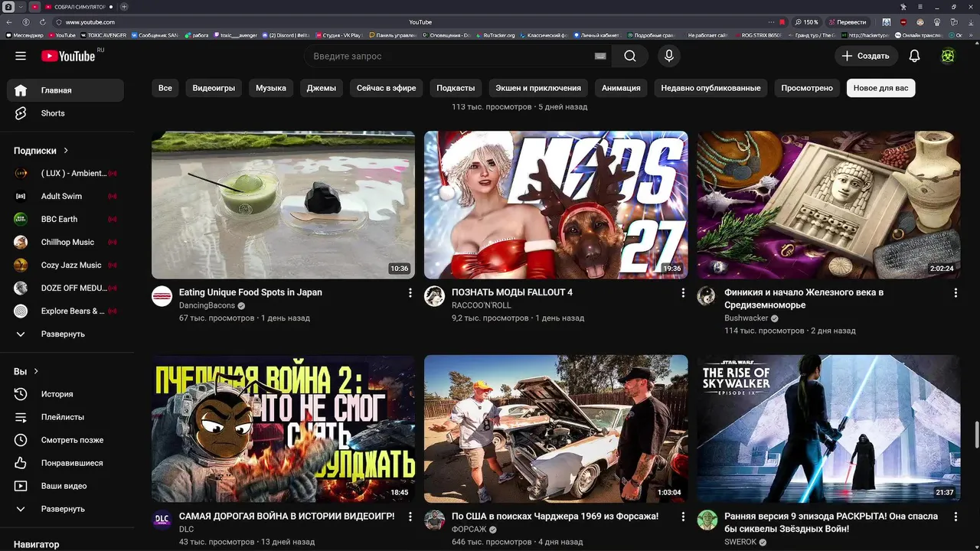
Task: Open Cozy Jazz Music channel
Action: pyautogui.click(x=65, y=265)
